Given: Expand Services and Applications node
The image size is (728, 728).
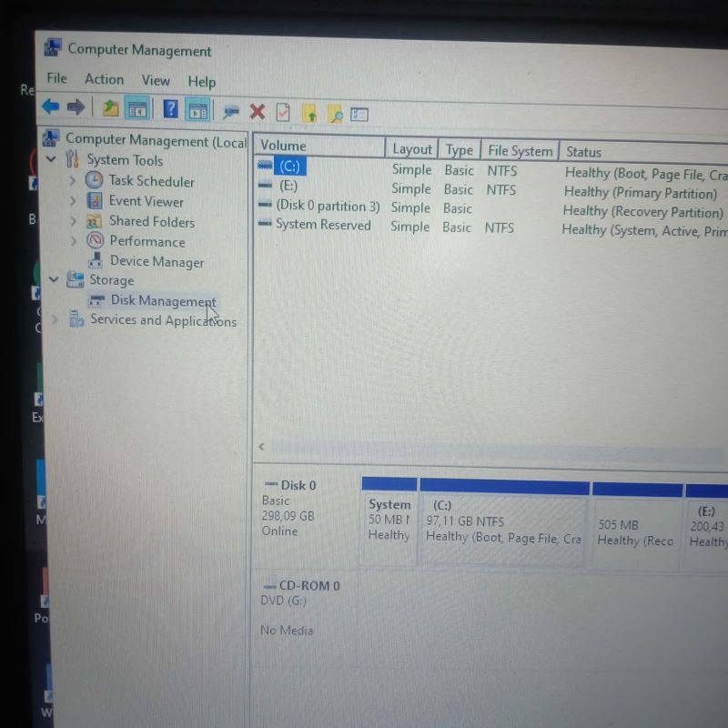Looking at the screenshot, I should (55, 319).
